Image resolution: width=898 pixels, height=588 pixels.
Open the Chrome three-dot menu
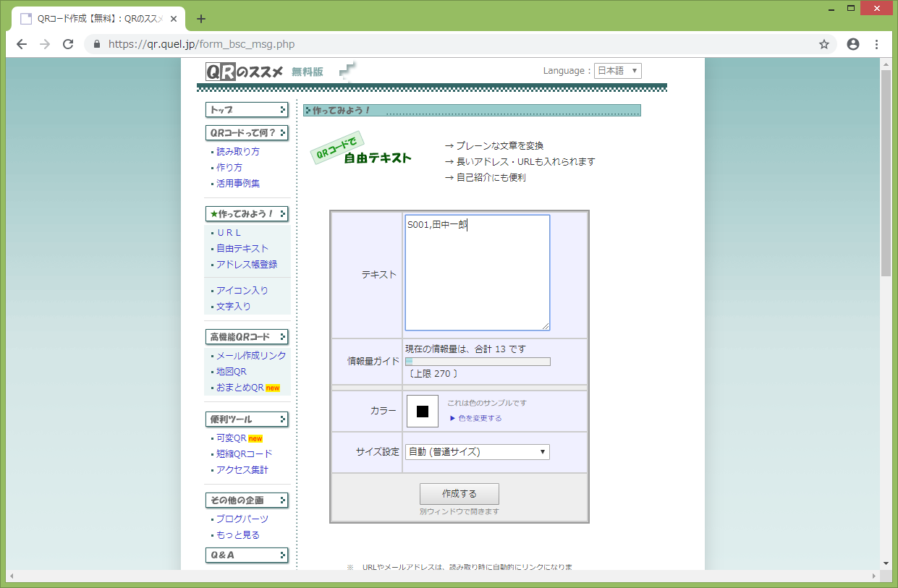[x=877, y=44]
